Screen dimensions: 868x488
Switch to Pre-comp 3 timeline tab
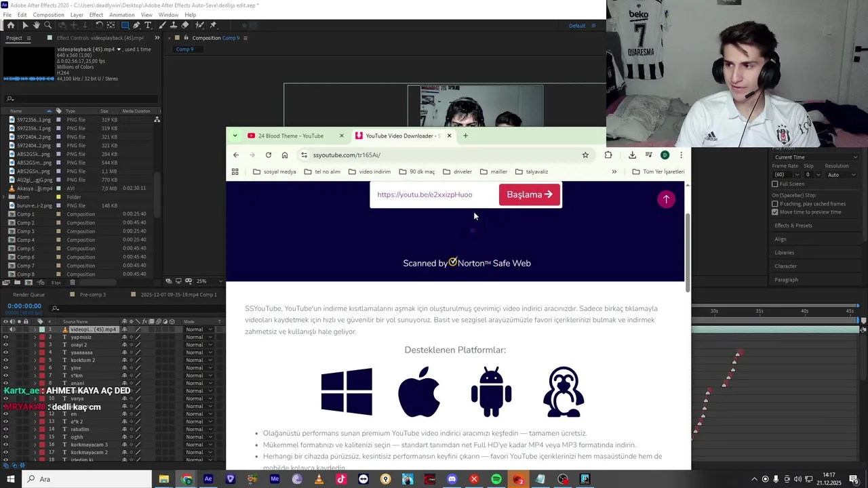pos(92,295)
